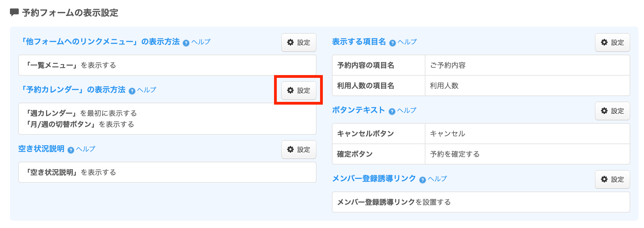
Task: Click the 「一覧メニュー」を表示する setting box
Action: [x=167, y=65]
